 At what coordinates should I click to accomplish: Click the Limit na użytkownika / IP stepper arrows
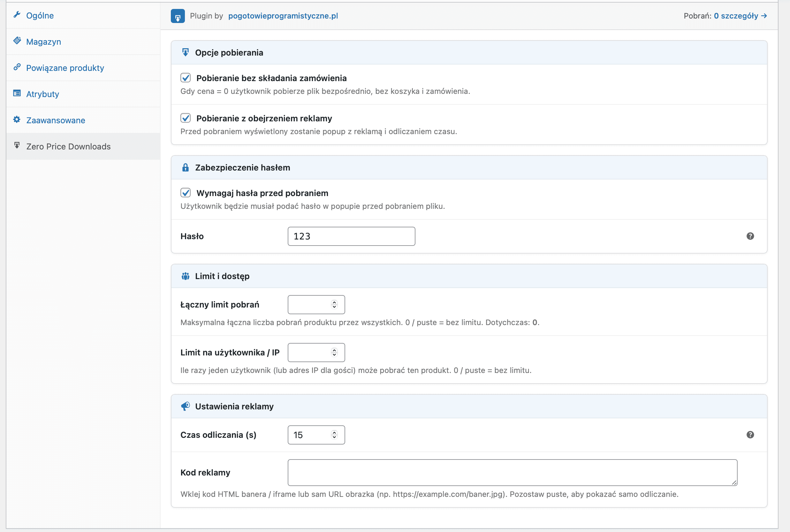point(334,353)
